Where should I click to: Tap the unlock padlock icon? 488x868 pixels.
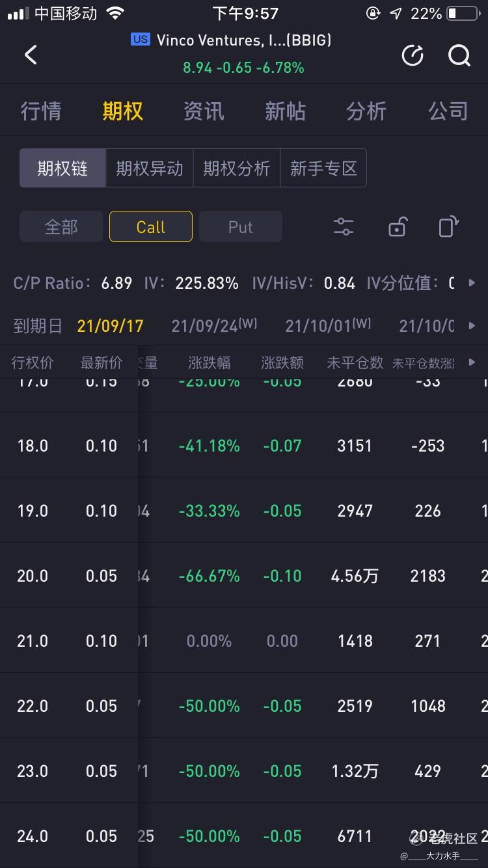pyautogui.click(x=397, y=227)
